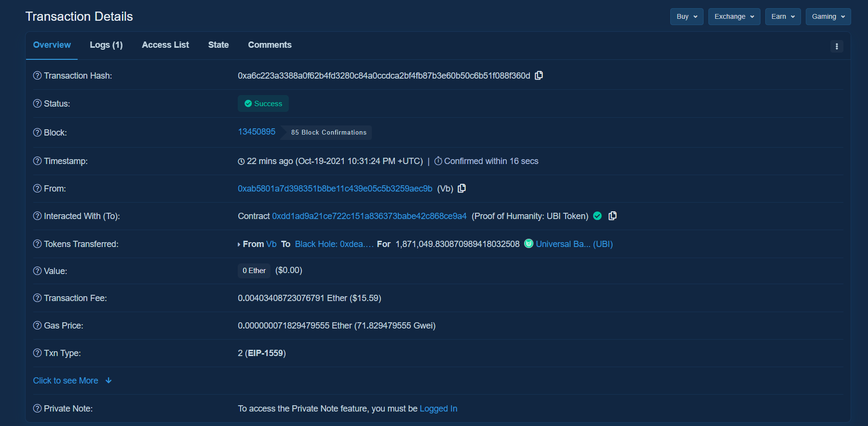The width and height of the screenshot is (868, 426).
Task: Click the Success status badge
Action: (x=263, y=104)
